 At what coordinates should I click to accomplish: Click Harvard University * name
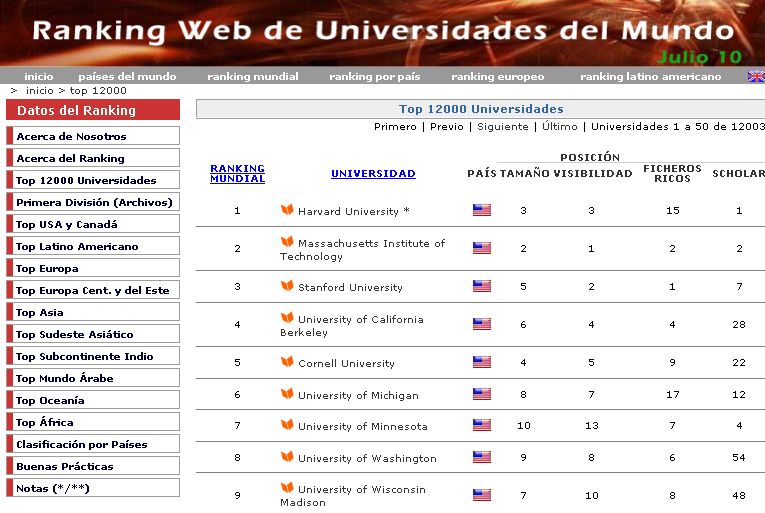click(x=354, y=211)
